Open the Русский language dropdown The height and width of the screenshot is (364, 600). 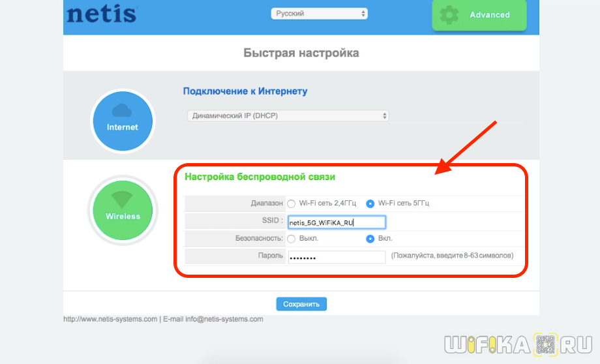click(x=319, y=14)
